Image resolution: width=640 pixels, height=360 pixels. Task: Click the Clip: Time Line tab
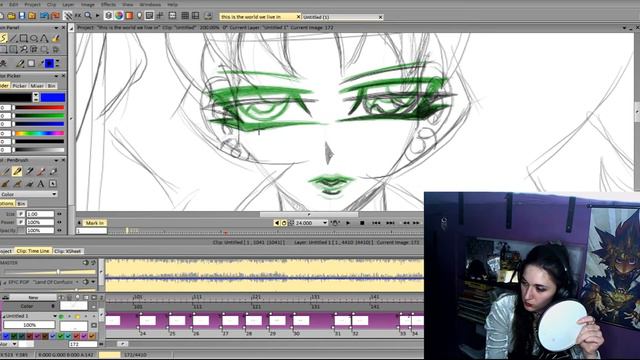33,251
